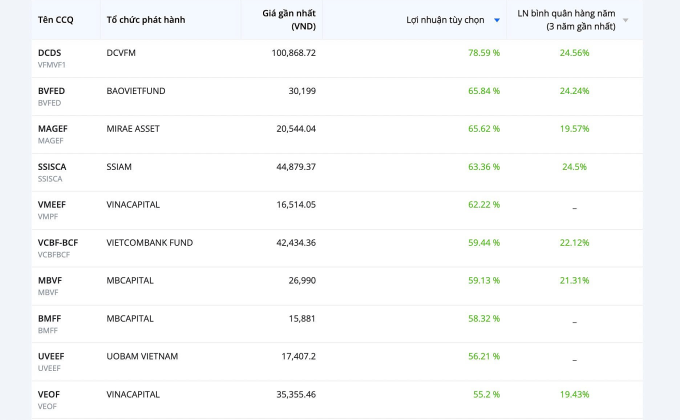Open the SSISCA fund name

coord(52,166)
